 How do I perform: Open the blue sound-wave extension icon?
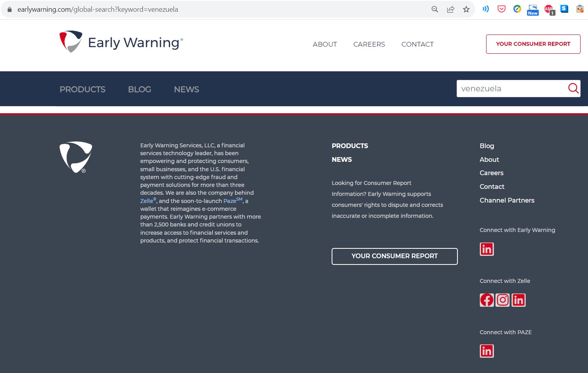click(x=486, y=9)
